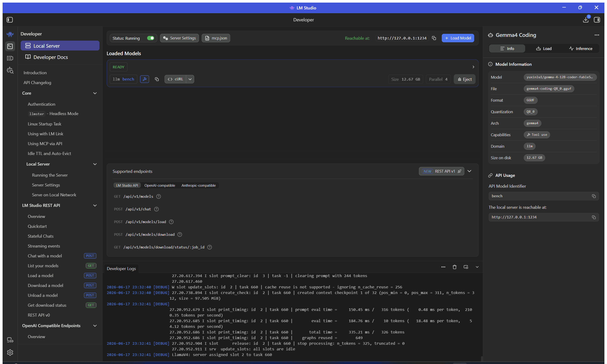Viewport: 607px width, 364px height.
Task: Open the Serve on Local Network page
Action: tap(54, 195)
